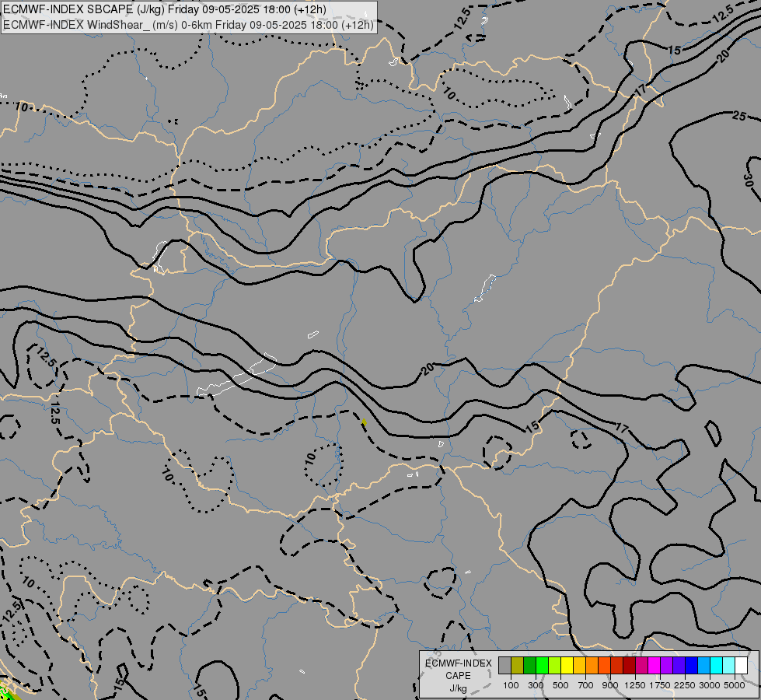761x700 pixels.
Task: Click the '1250' legend value label
Action: [x=635, y=685]
